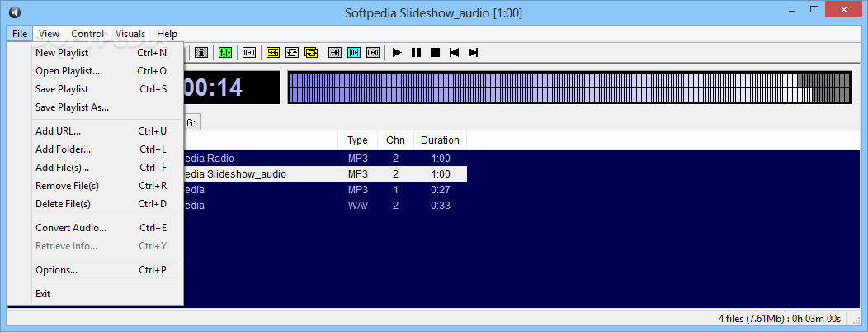Click the segmented blue level meter bar
Viewport: 868px width, 332px height.
point(569,87)
